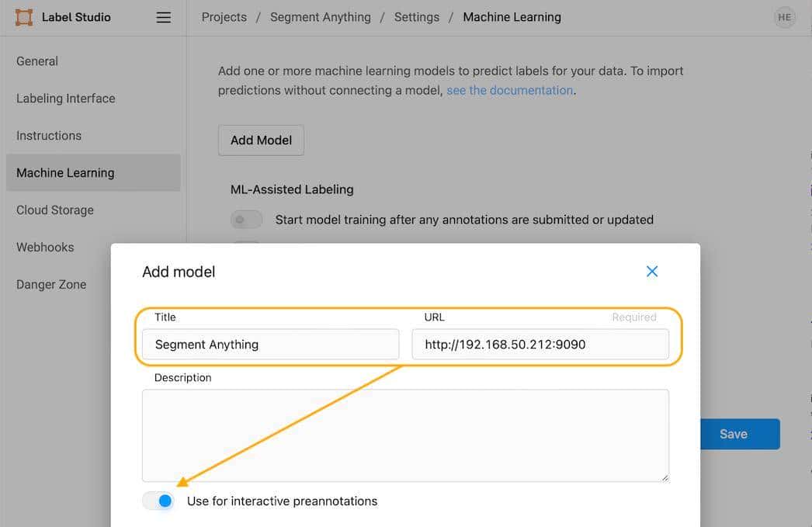Go to Segment Anything breadcrumb

[x=321, y=17]
